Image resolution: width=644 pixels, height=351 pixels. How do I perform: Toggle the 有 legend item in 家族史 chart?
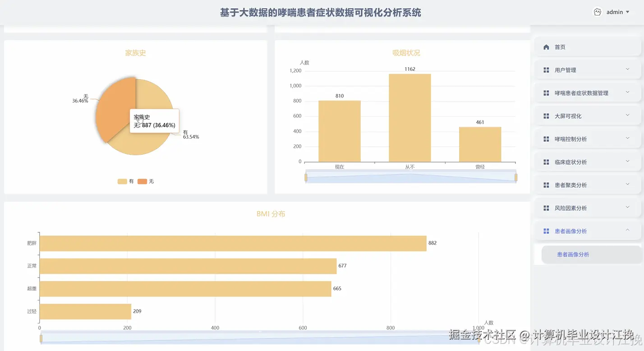[x=126, y=181]
